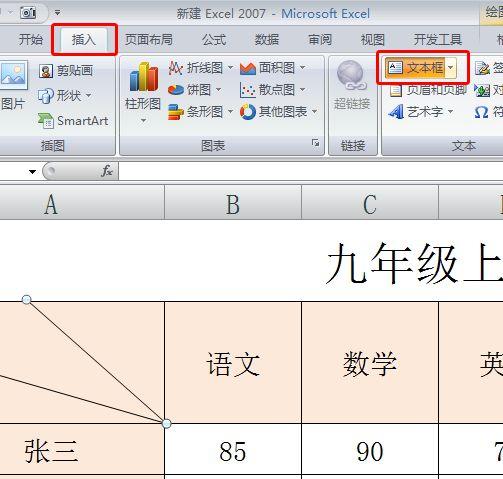Open the 图表 group dialog launcher

tap(315, 143)
